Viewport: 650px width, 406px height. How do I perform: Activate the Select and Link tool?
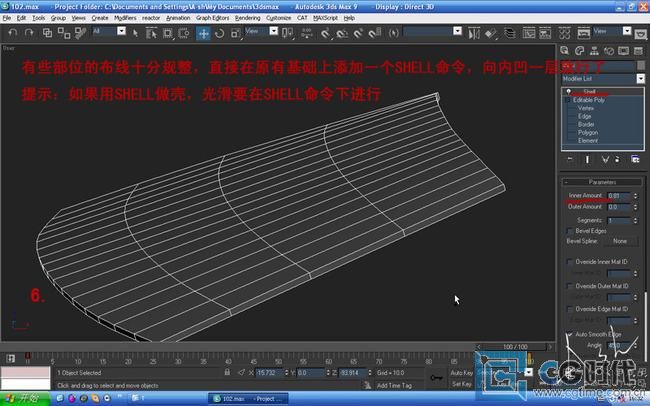tap(48, 33)
